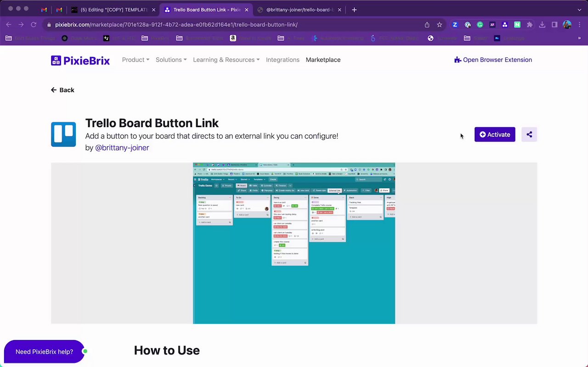Click the browser back navigation arrow
Image resolution: width=588 pixels, height=367 pixels.
9,25
